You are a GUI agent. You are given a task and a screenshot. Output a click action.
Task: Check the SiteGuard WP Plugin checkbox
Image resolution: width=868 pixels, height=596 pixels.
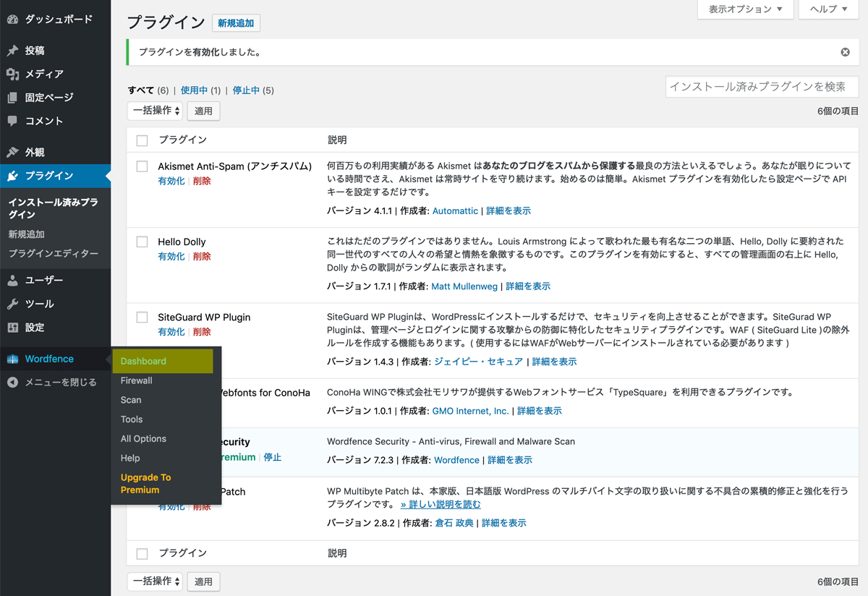(142, 317)
